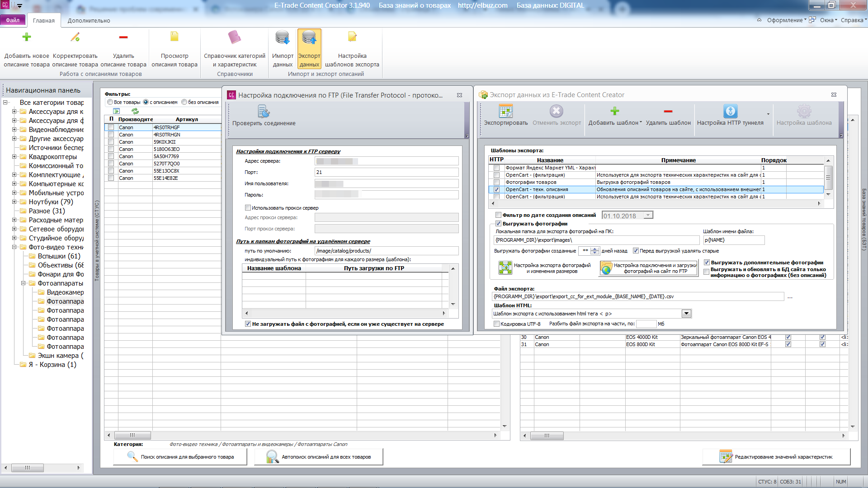
Task: Enable 'Использовать прокси сервер' checkbox
Action: (248, 208)
